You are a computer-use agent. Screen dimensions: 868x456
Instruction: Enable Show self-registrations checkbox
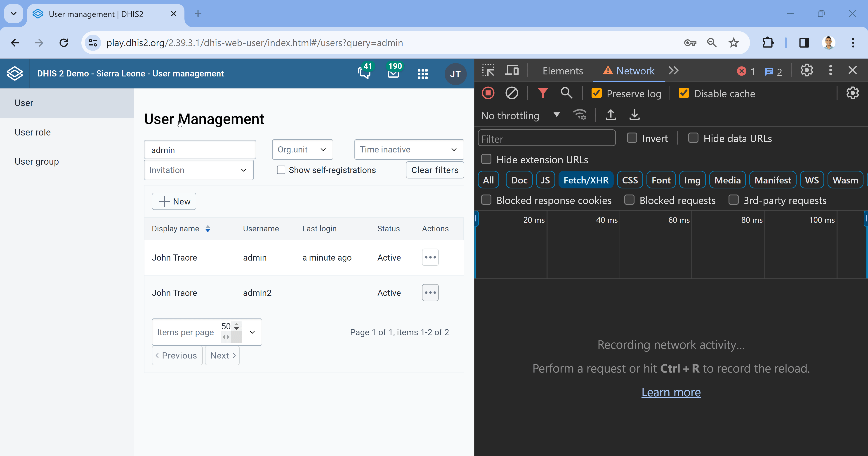click(x=281, y=170)
